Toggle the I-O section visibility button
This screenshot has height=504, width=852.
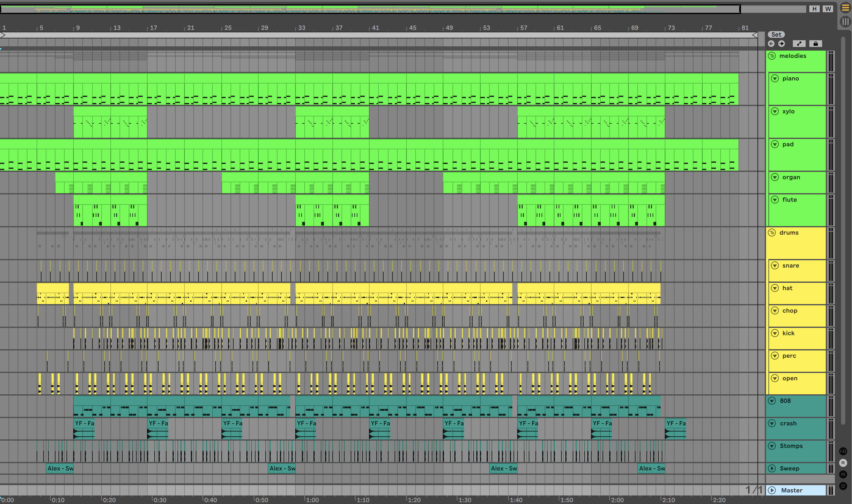(x=843, y=451)
